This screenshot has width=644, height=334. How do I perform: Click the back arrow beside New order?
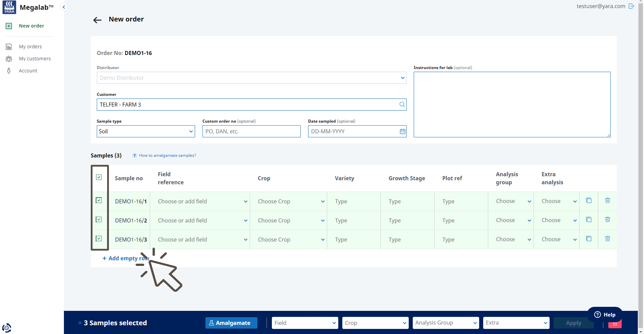pyautogui.click(x=97, y=20)
